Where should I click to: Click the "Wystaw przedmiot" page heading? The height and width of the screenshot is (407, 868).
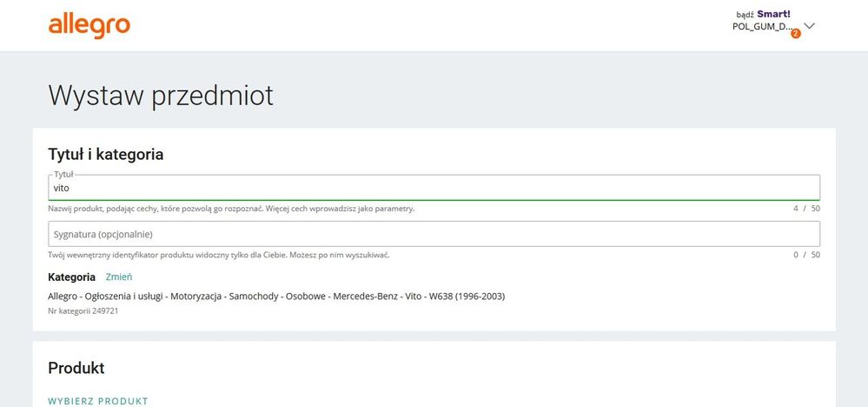161,96
